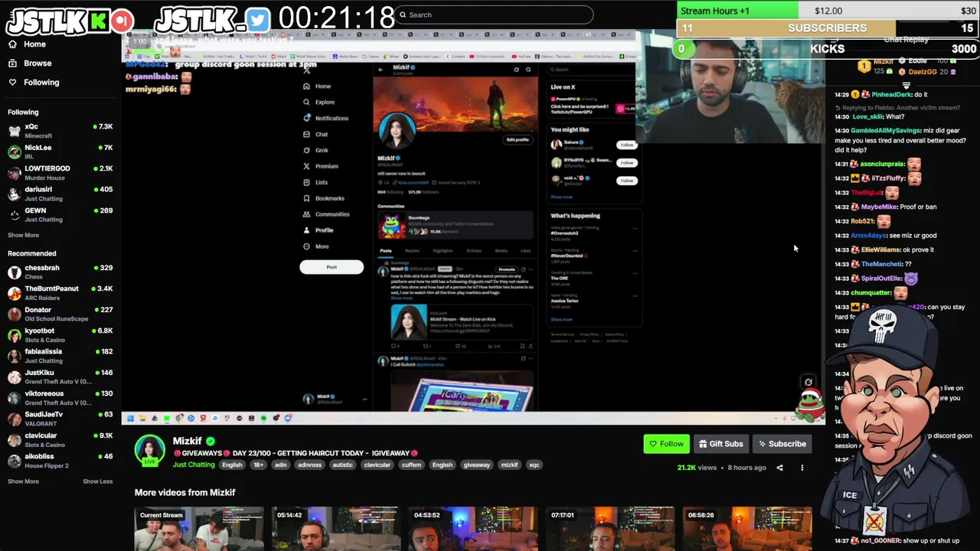This screenshot has width=980, height=551.
Task: Open Grok in the streamed X sidebar
Action: [x=315, y=150]
